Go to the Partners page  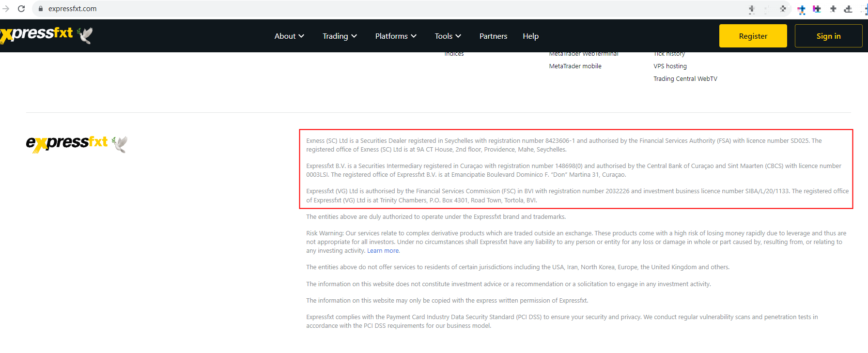[493, 36]
